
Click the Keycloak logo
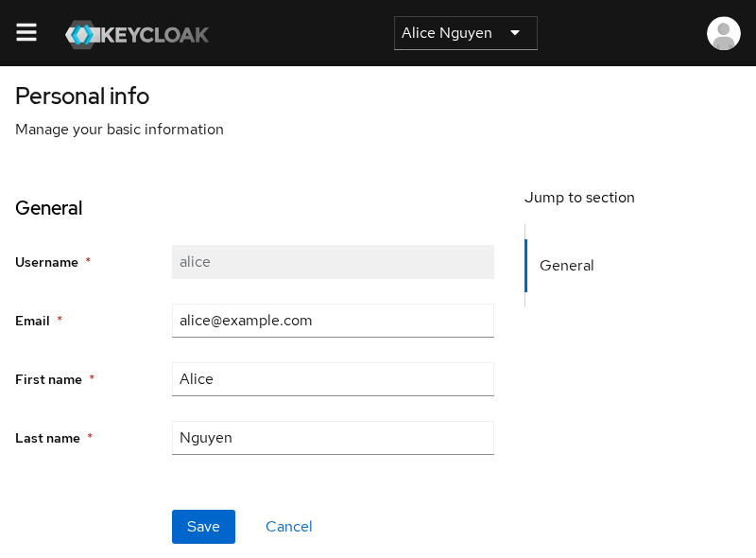[137, 34]
